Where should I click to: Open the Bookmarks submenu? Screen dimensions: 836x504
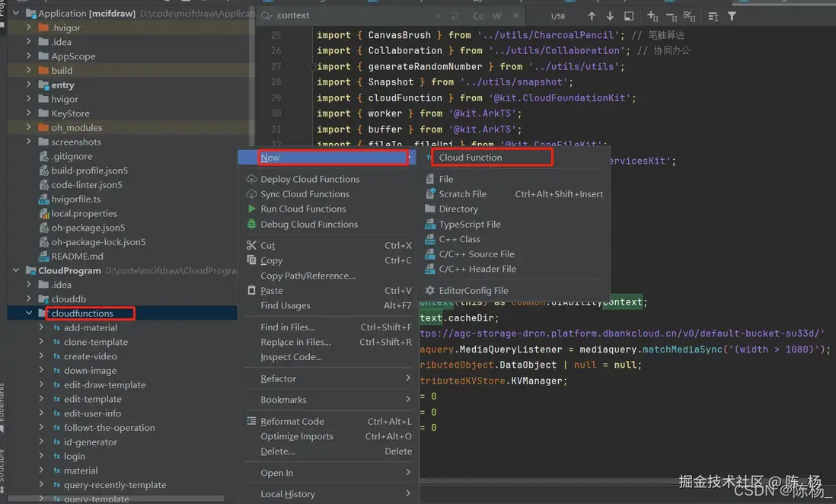tap(328, 400)
